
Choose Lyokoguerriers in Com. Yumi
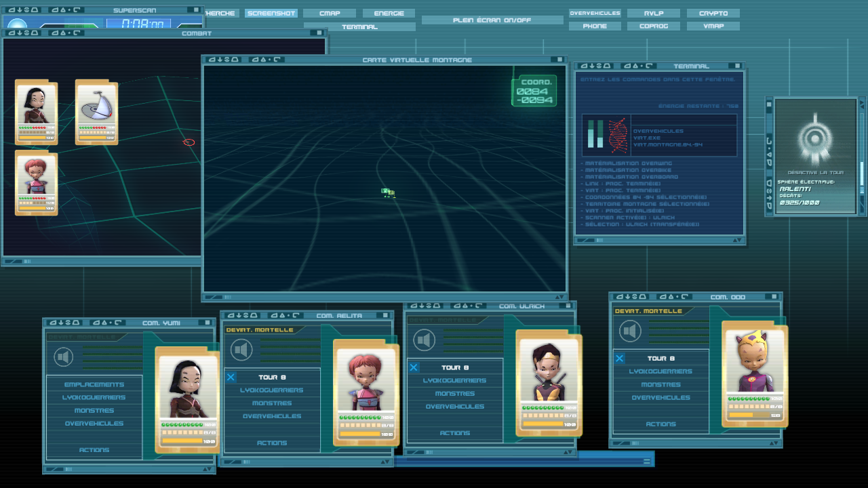[94, 397]
